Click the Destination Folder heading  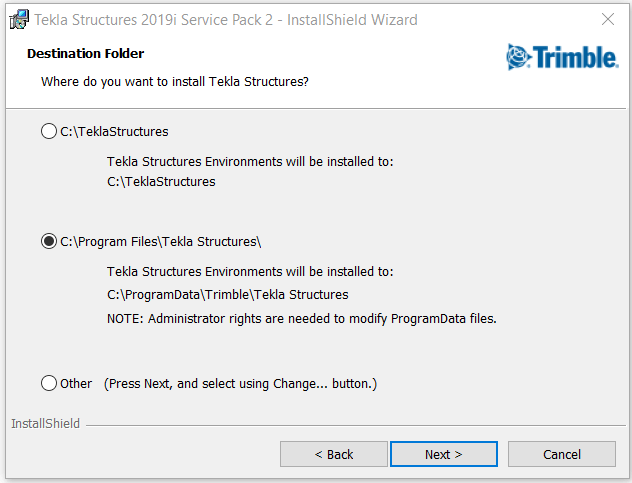[85, 53]
